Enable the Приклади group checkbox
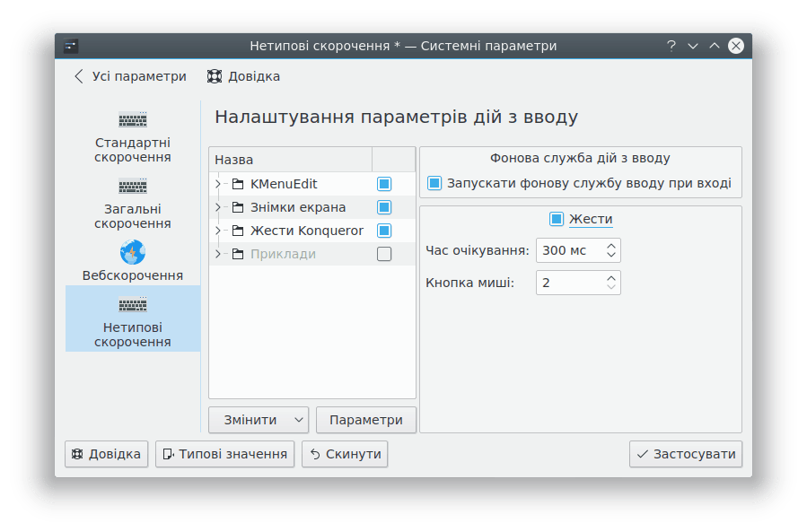Viewport: 807px width, 532px height. click(384, 254)
